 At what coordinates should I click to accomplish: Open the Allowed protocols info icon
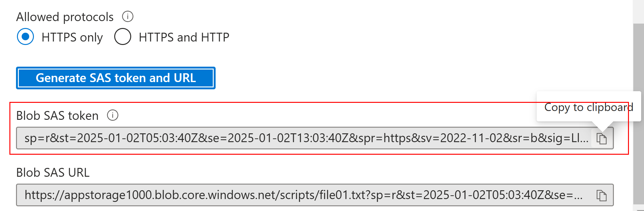[128, 16]
